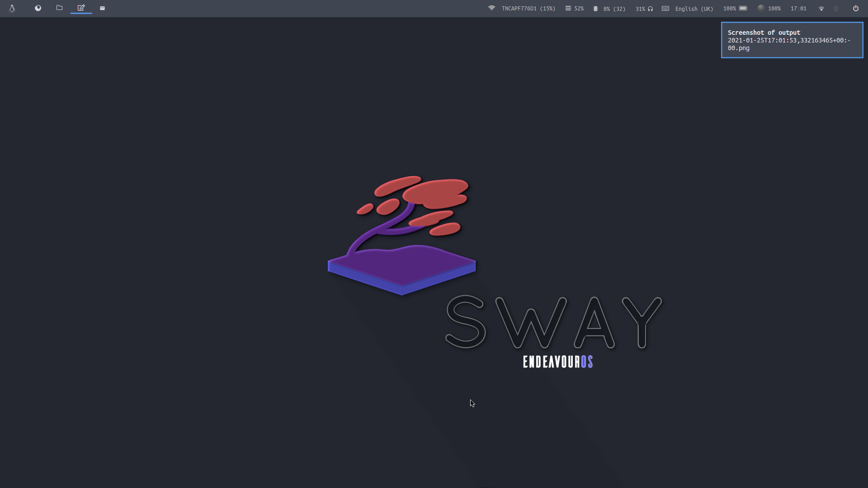Click the Wi-Fi signal icon
Viewport: 868px width, 488px height.
coord(491,8)
